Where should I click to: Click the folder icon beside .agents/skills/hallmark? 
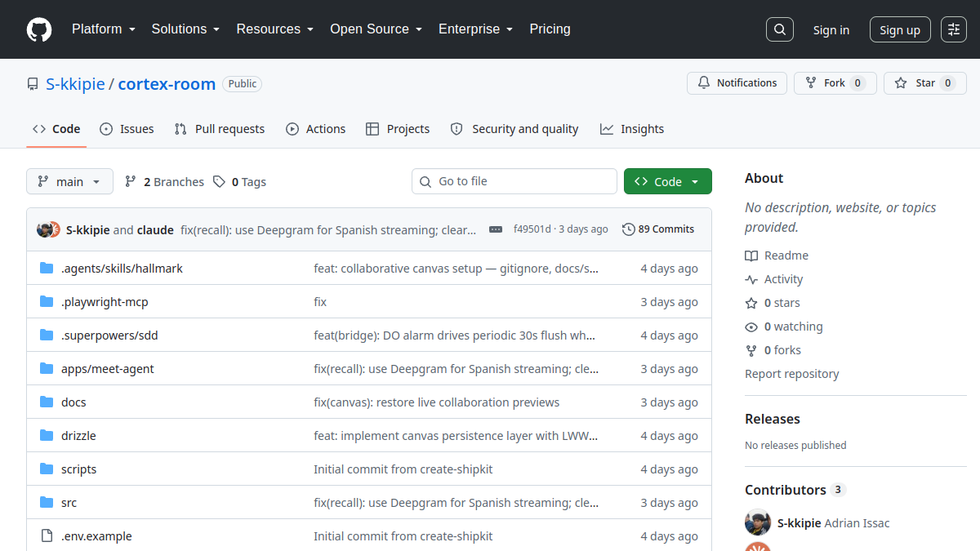click(x=47, y=269)
